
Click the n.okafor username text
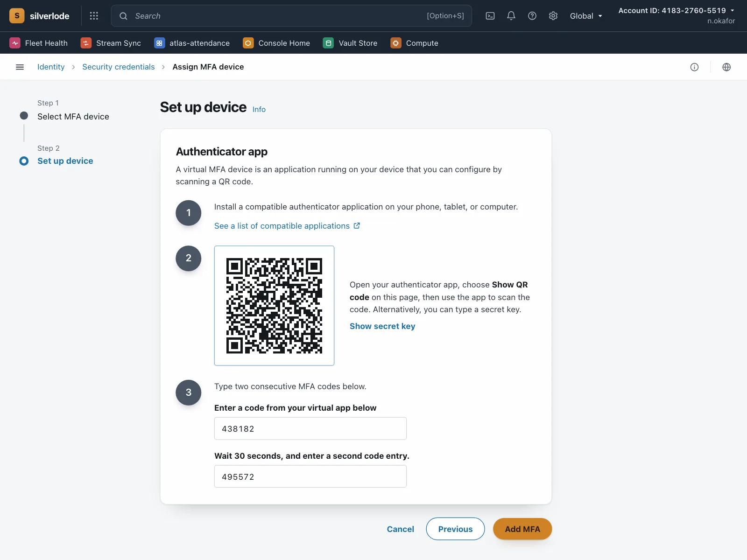click(x=721, y=21)
